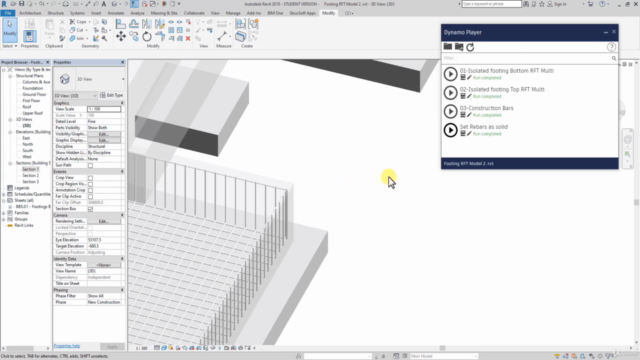Toggle the Crop View checkbox
The image size is (640, 360).
click(x=90, y=178)
